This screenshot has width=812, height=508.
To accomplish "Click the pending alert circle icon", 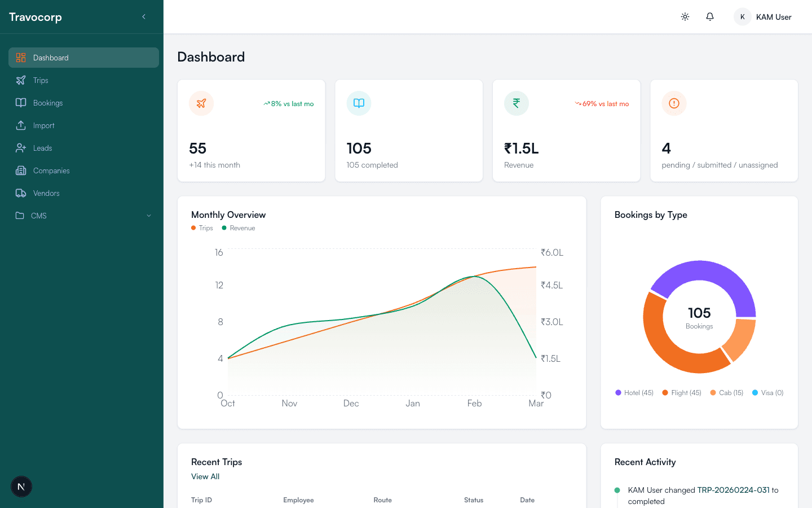I will click(674, 103).
